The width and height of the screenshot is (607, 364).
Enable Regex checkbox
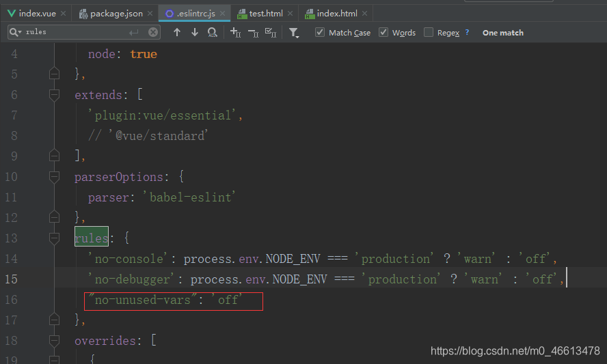pyautogui.click(x=429, y=33)
